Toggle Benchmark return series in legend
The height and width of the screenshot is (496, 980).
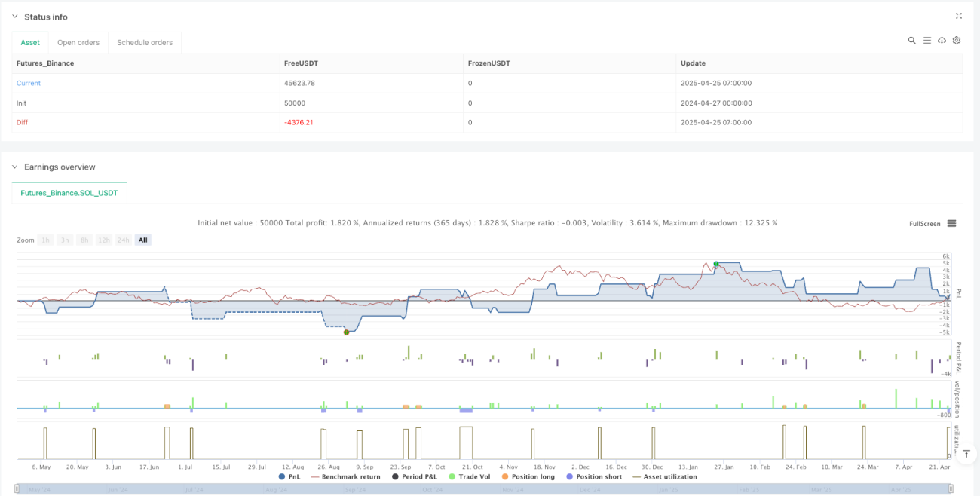click(346, 476)
